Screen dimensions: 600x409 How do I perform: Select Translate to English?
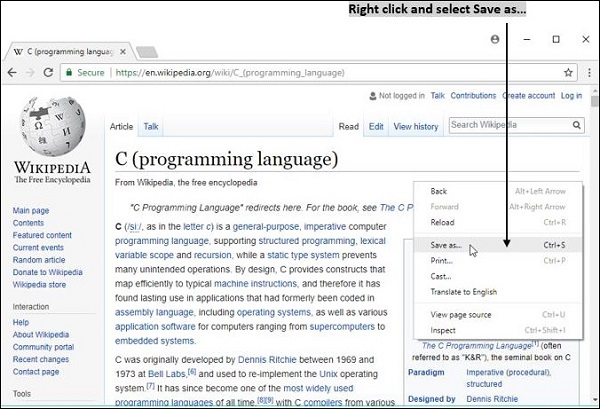click(x=498, y=292)
